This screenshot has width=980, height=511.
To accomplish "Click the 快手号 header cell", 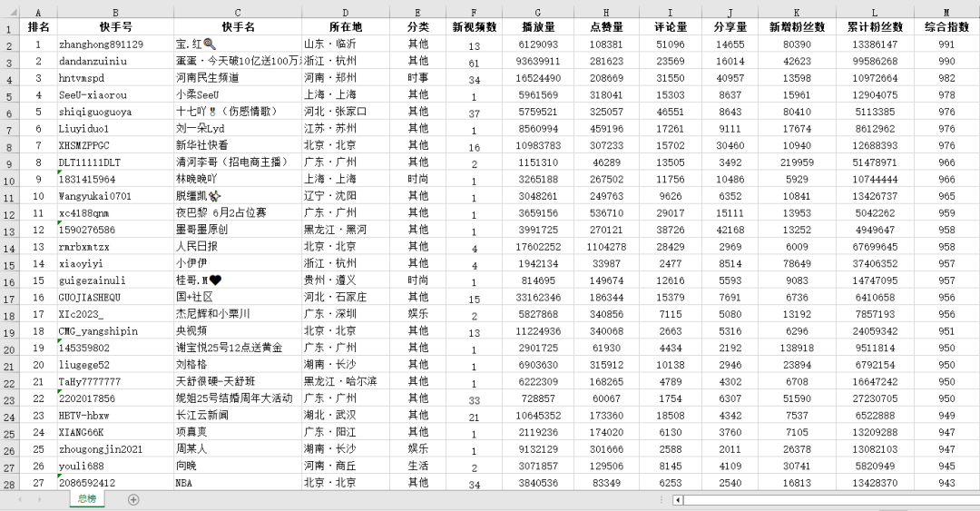I will (x=115, y=27).
